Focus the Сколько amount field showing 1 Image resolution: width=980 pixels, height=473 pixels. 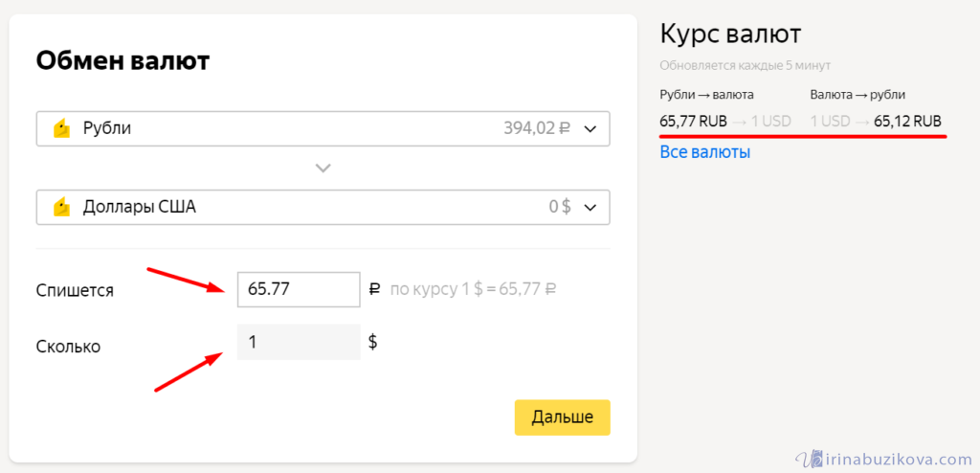(299, 342)
